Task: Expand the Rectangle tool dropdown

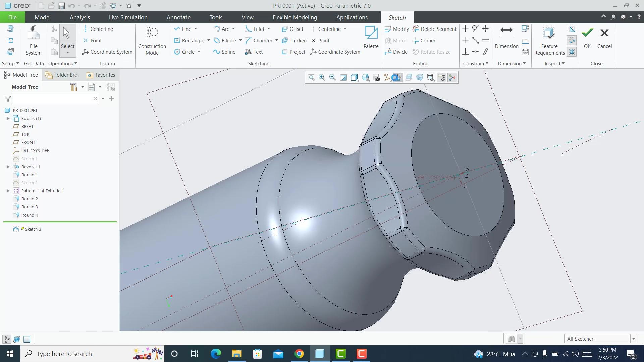Action: click(x=208, y=40)
